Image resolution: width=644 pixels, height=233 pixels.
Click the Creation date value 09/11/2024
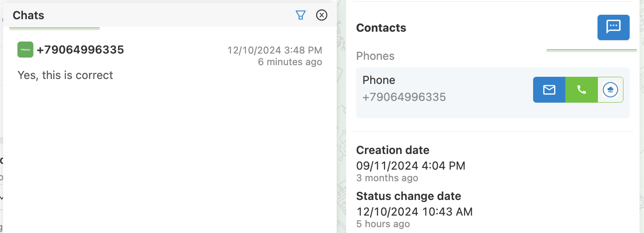click(x=411, y=166)
